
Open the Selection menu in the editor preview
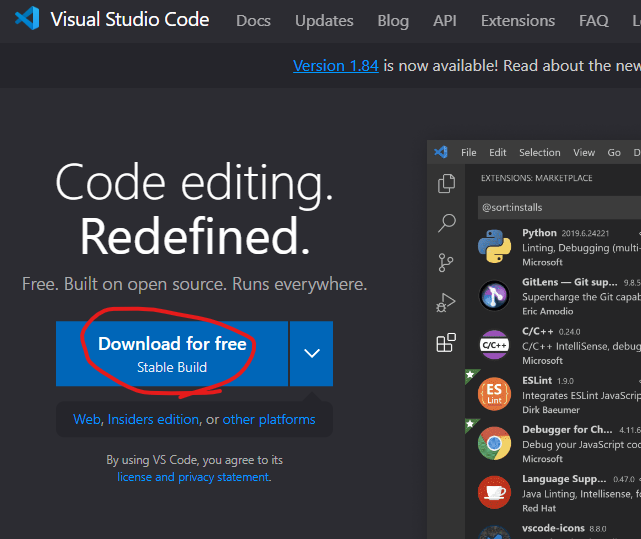tap(540, 153)
